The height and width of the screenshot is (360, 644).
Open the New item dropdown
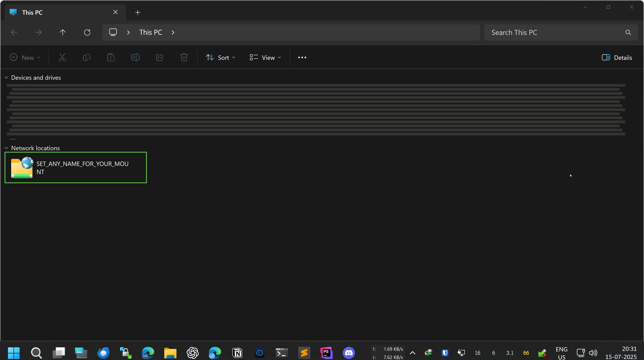25,57
